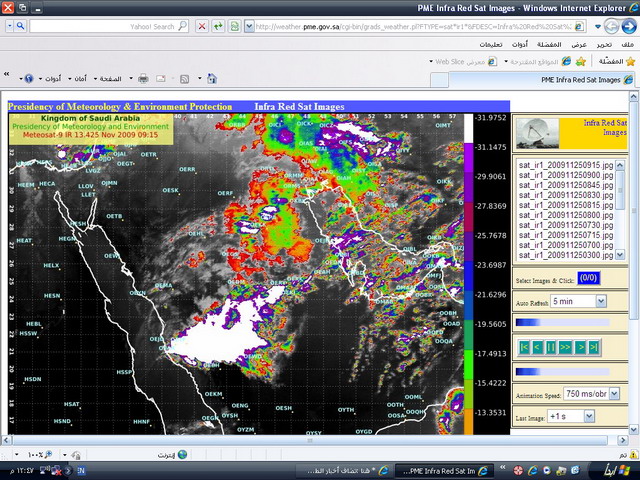Image resolution: width=640 pixels, height=480 pixels.
Task: Click the page vertical scrollbar down arrow
Action: pos(633,429)
